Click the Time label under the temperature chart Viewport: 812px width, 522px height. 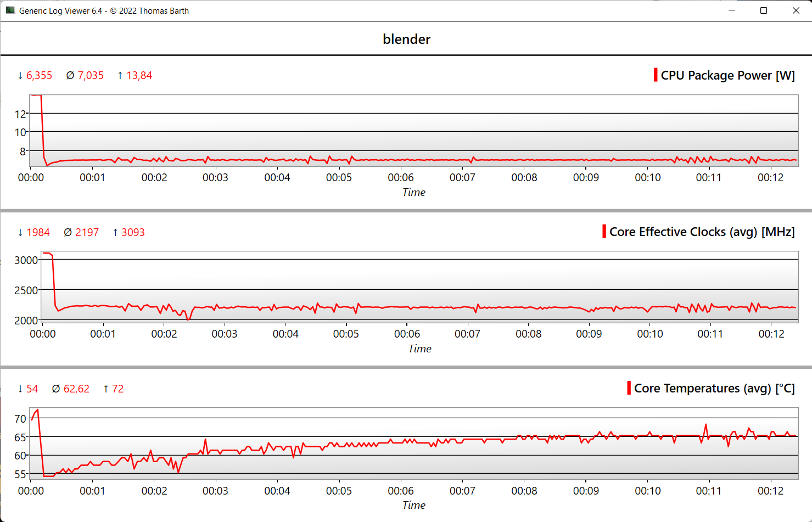coord(414,505)
